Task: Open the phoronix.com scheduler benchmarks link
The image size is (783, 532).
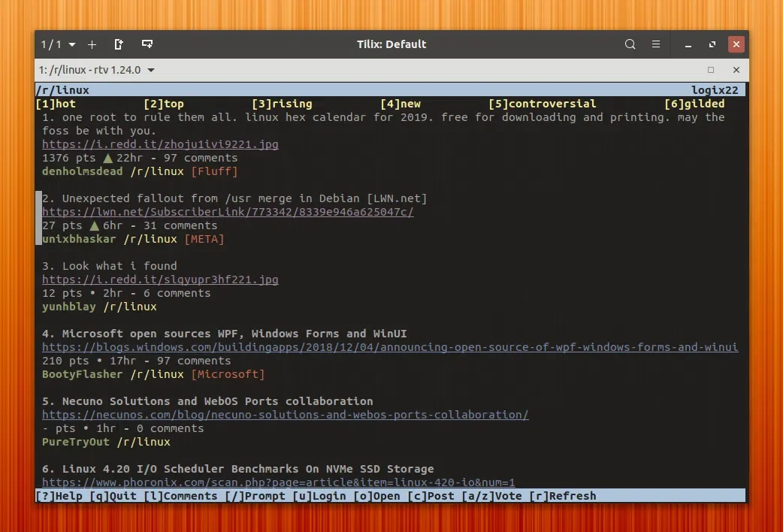Action: (278, 482)
